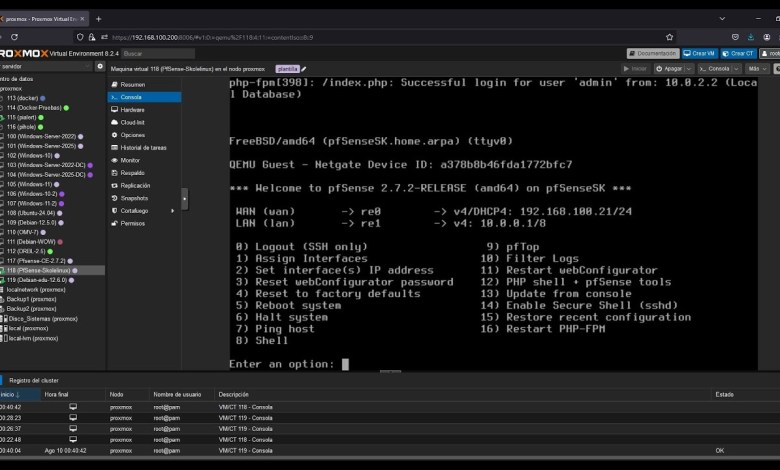Click the pencil edit tag icon
This screenshot has width=780, height=470.
[304, 69]
